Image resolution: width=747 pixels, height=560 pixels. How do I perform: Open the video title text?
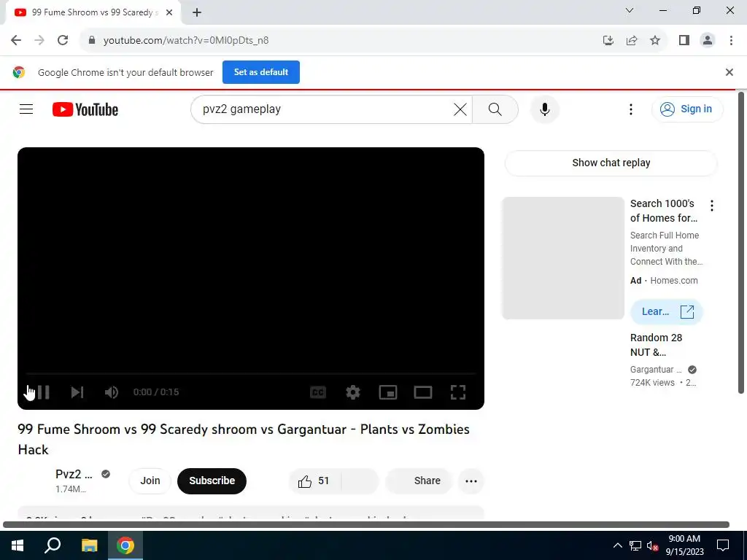244,439
